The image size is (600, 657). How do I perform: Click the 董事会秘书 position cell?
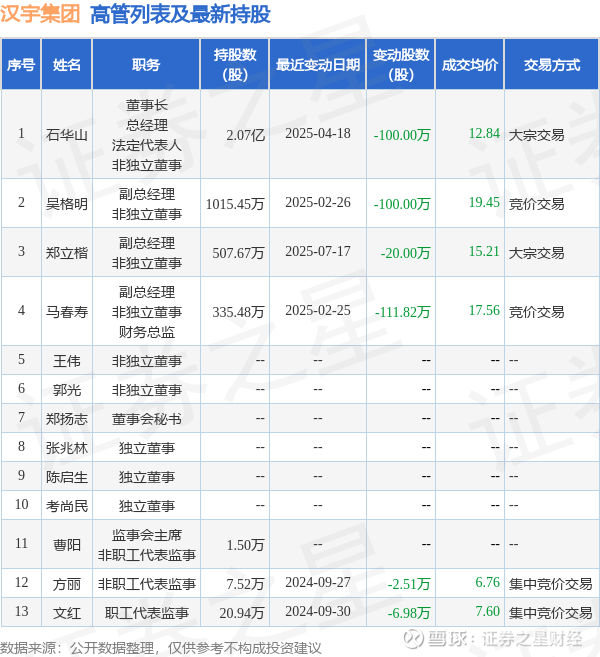146,419
